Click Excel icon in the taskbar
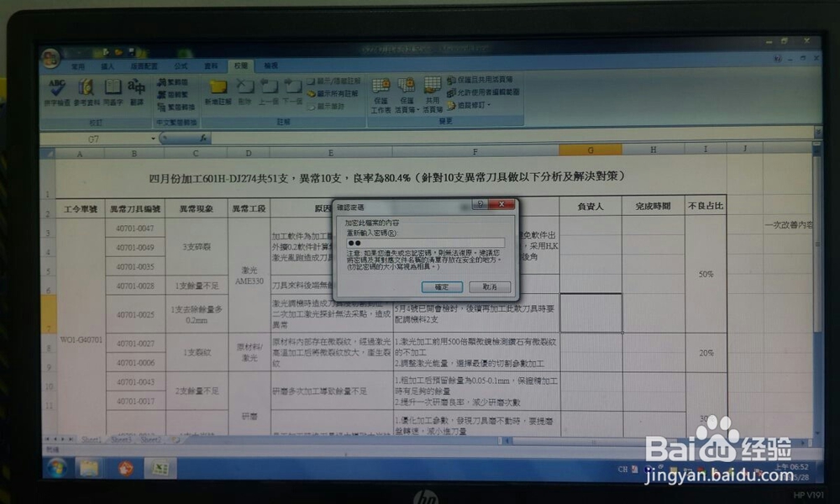This screenshot has width=840, height=504. tap(160, 469)
